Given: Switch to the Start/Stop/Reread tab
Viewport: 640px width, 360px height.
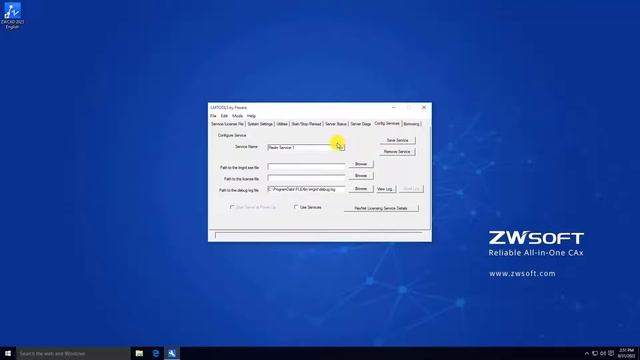Looking at the screenshot, I should 306,124.
